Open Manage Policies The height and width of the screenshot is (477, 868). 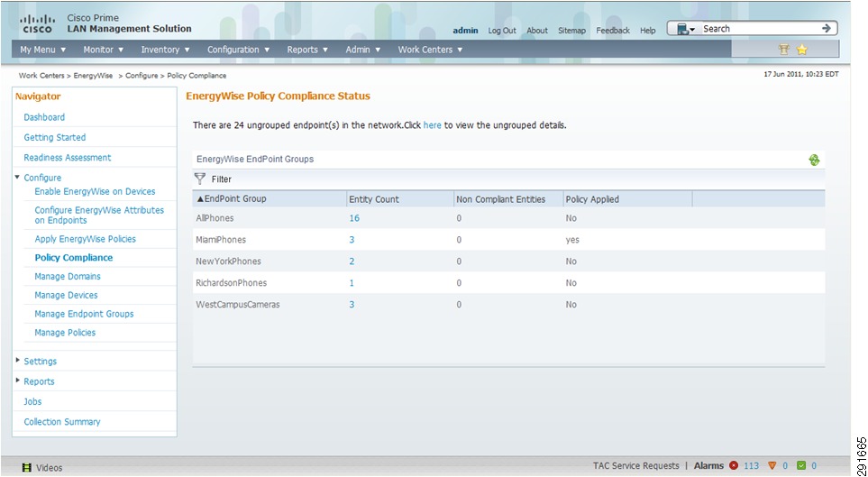click(65, 333)
